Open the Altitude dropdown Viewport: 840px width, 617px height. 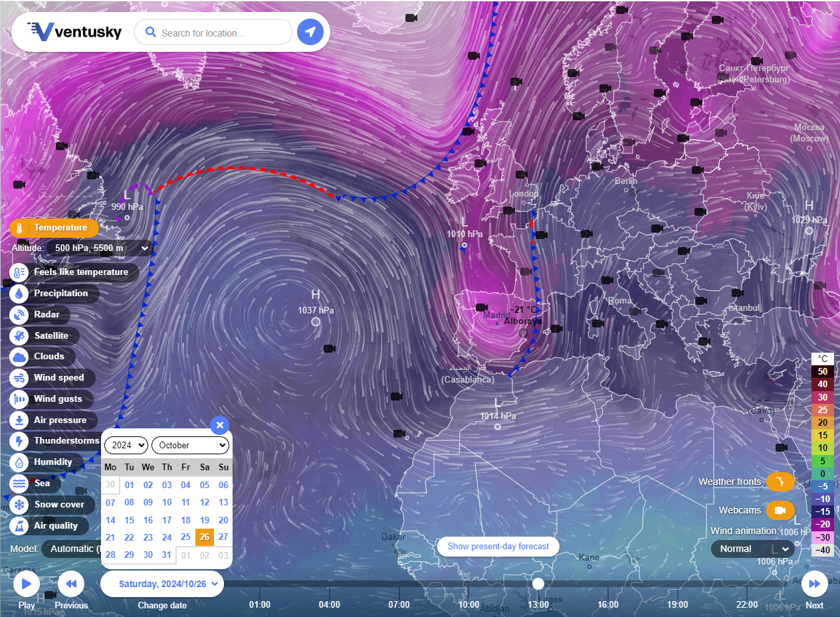99,248
